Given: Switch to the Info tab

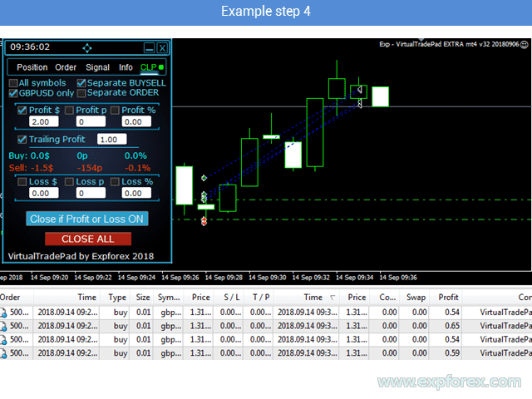Looking at the screenshot, I should (126, 67).
